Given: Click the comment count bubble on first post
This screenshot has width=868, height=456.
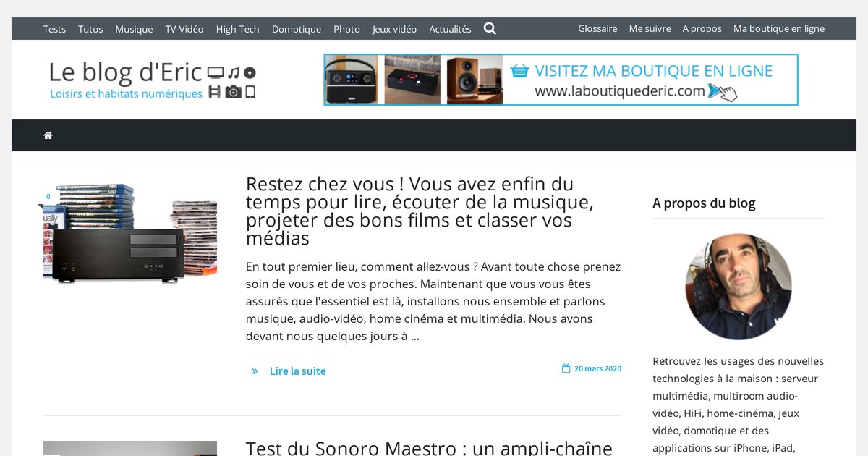Looking at the screenshot, I should tap(48, 197).
